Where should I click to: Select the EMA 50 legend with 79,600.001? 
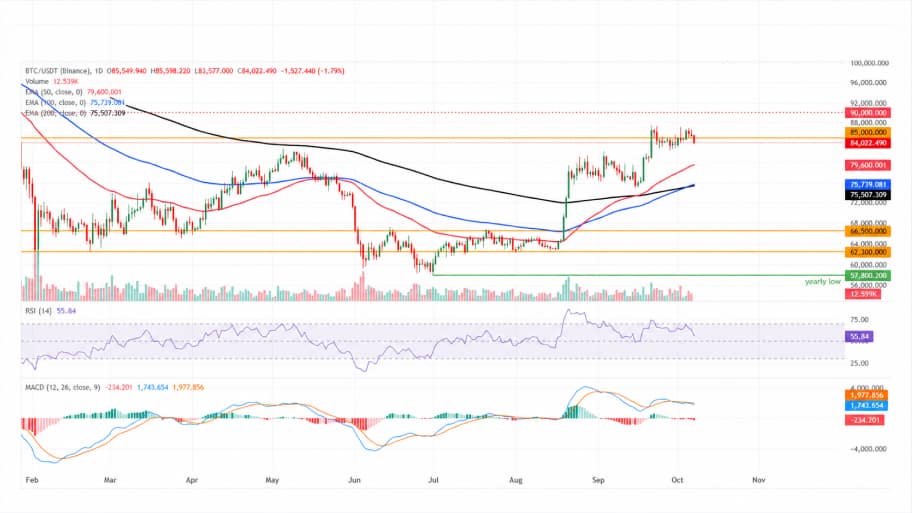tap(73, 92)
